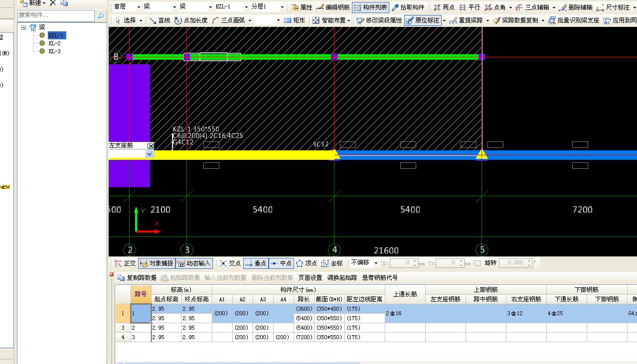Activate the 选择 (select) tool
637x364 pixels.
click(x=125, y=20)
